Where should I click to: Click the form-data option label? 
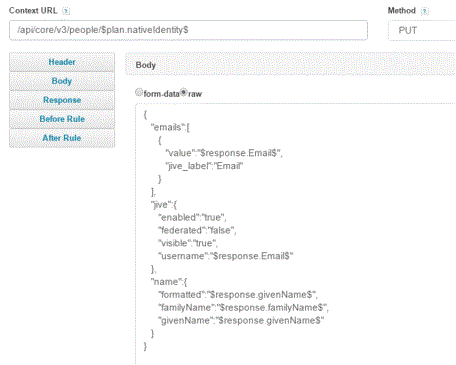coord(161,94)
